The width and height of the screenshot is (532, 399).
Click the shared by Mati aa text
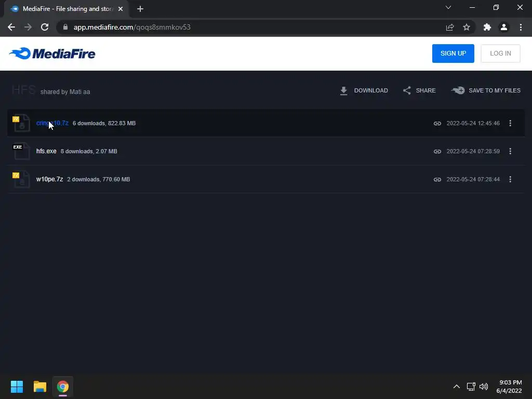click(65, 92)
